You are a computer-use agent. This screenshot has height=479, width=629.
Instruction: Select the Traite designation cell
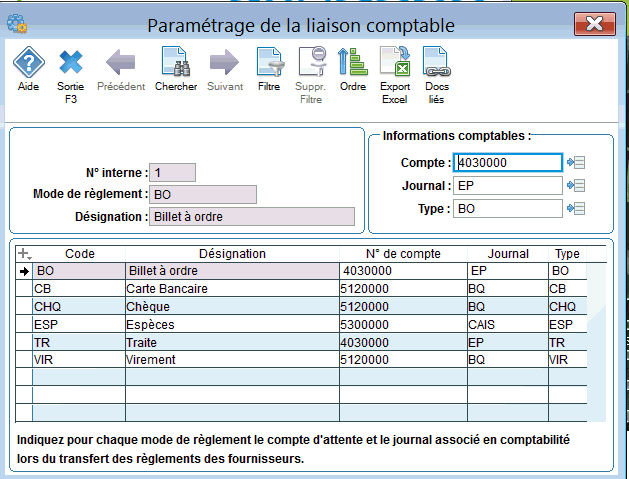(x=232, y=342)
